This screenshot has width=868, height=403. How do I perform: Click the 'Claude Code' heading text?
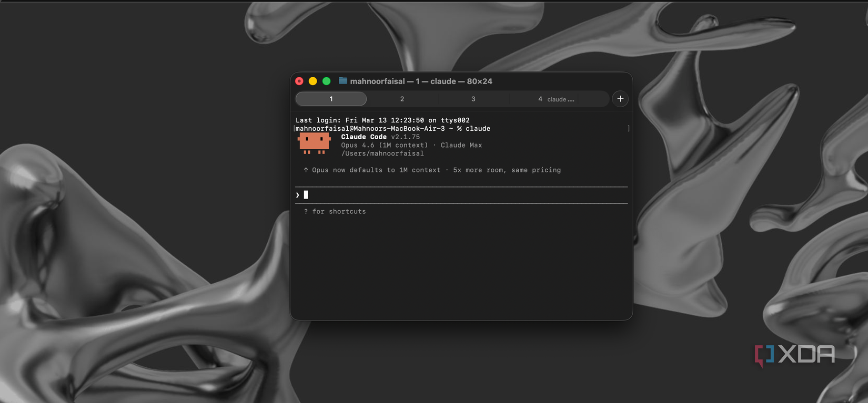364,137
